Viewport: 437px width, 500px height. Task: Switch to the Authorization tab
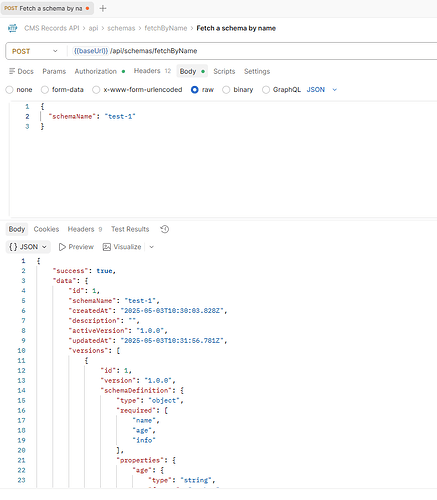point(100,71)
